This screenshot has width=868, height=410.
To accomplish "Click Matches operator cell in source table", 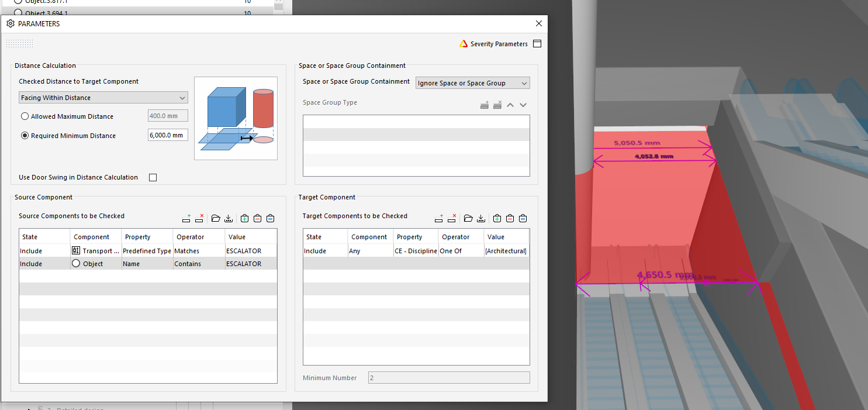I will click(199, 251).
